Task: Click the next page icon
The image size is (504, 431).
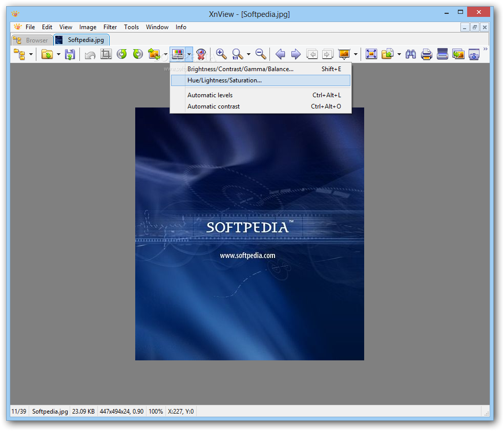Action: 327,54
